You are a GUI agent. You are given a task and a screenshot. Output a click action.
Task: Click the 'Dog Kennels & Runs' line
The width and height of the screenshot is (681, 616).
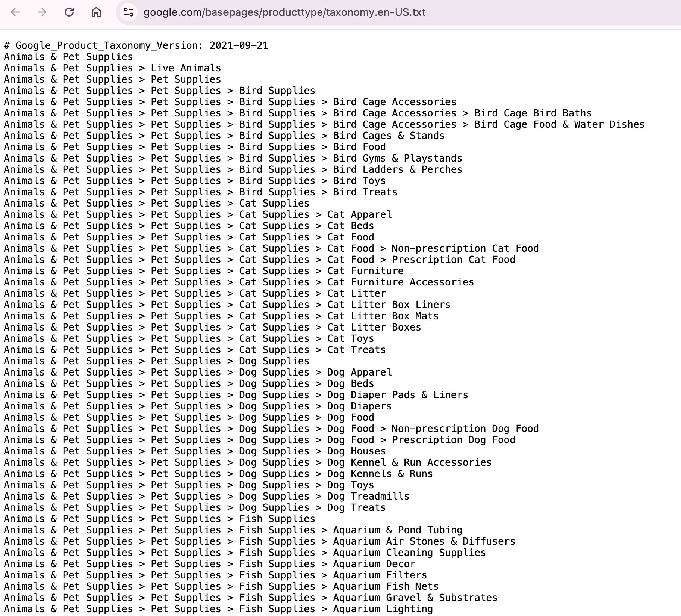[x=218, y=474]
